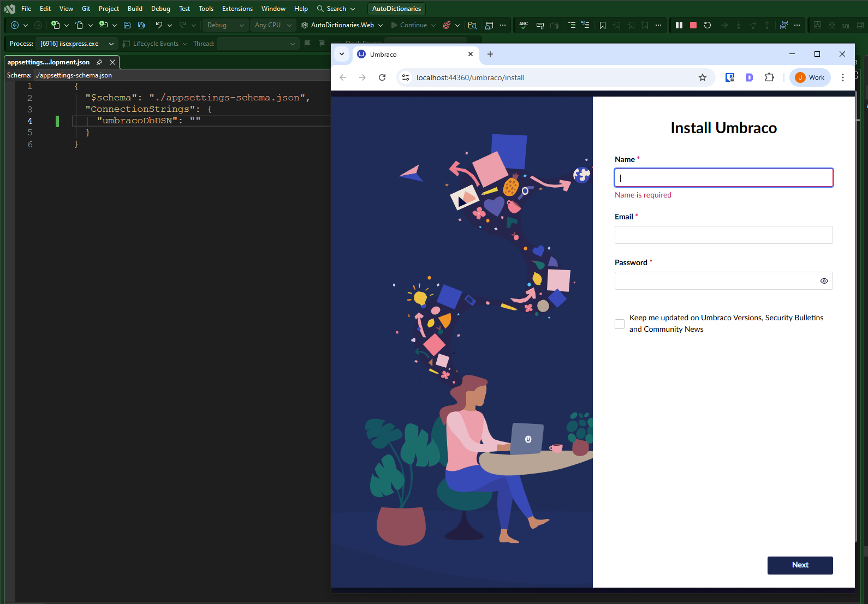Toggle pin on appsettings.Development.json tab
868x604 pixels.
99,62
